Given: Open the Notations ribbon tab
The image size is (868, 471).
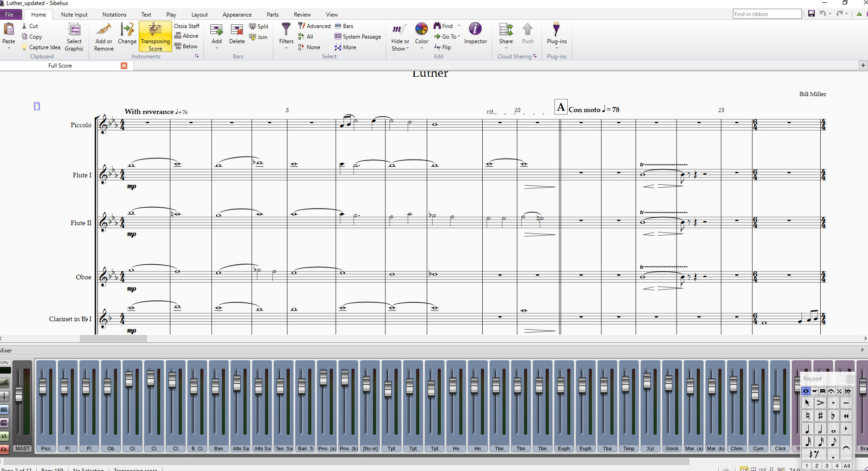Looking at the screenshot, I should (114, 15).
